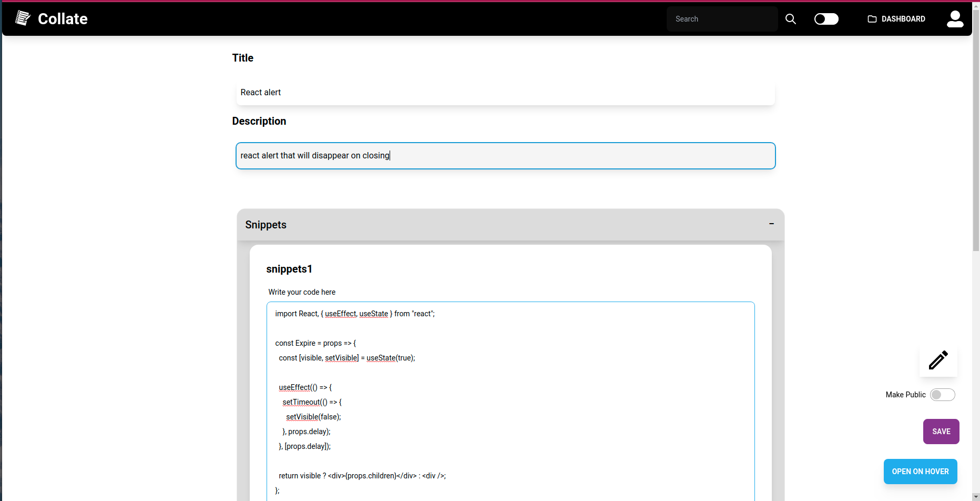Screen dimensions: 980x501
Task: Navigate to DASHBOARD
Action: click(903, 19)
